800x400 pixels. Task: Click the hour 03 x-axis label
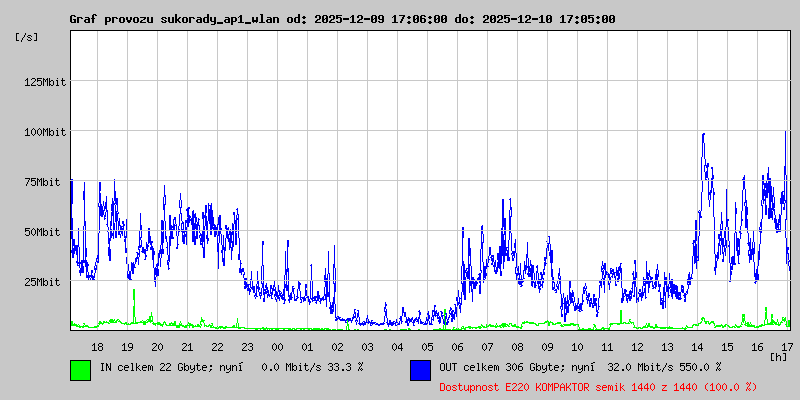(367, 347)
